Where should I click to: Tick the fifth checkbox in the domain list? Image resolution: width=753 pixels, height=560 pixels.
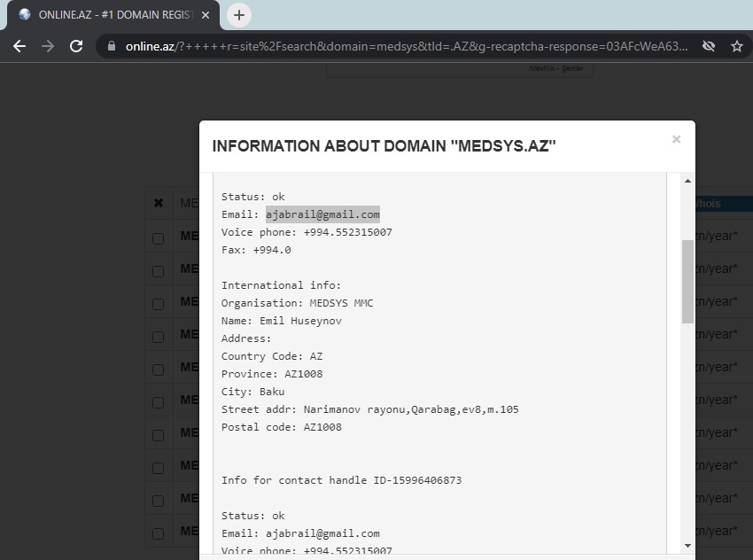coord(158,369)
